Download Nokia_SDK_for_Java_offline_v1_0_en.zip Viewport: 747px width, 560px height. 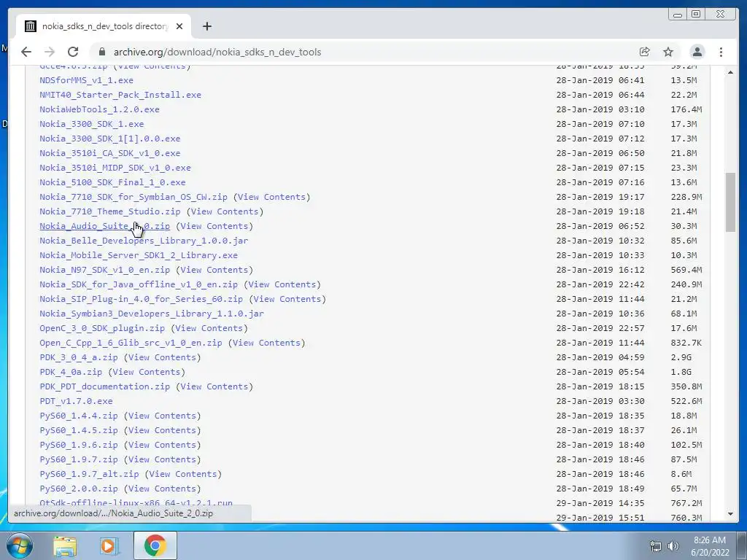coord(139,284)
